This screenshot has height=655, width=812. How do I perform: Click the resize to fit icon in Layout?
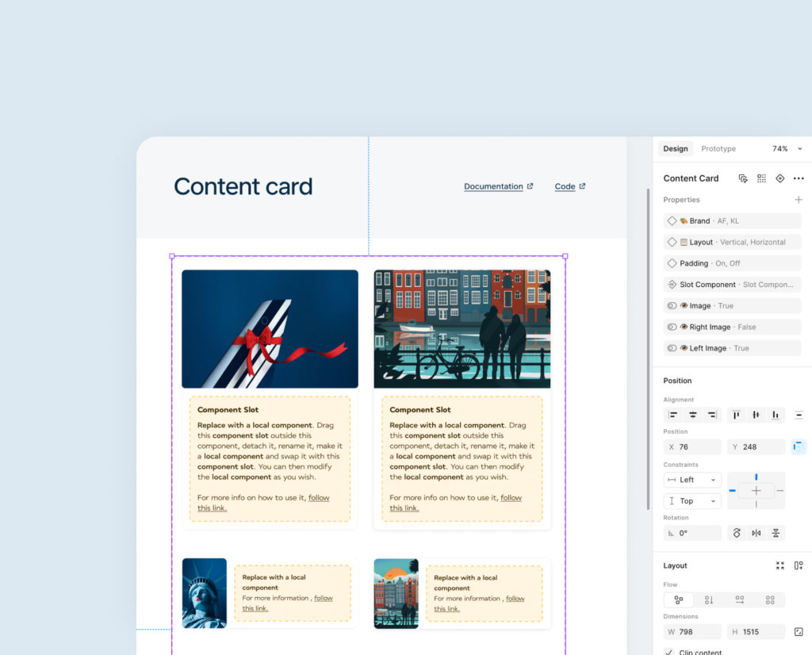click(779, 565)
